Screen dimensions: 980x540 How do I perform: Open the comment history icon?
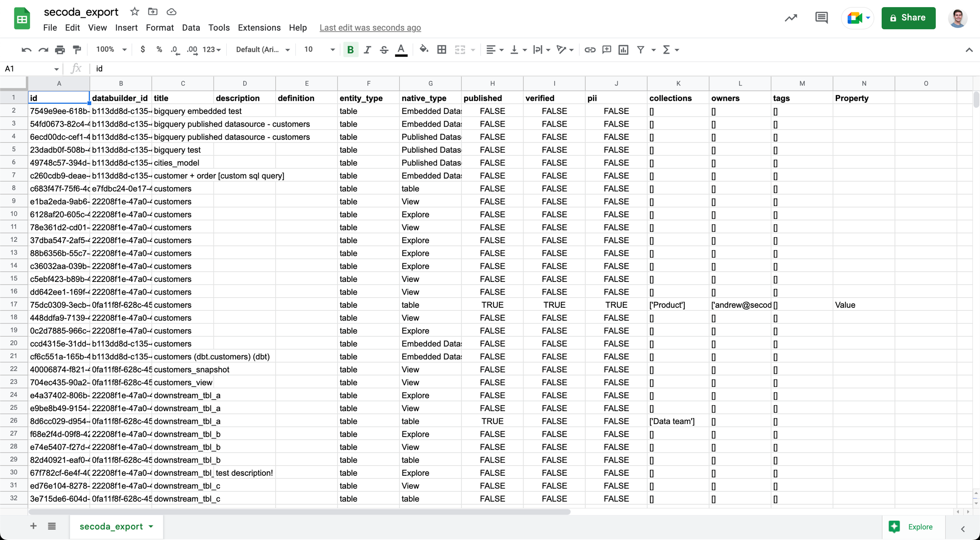(821, 18)
